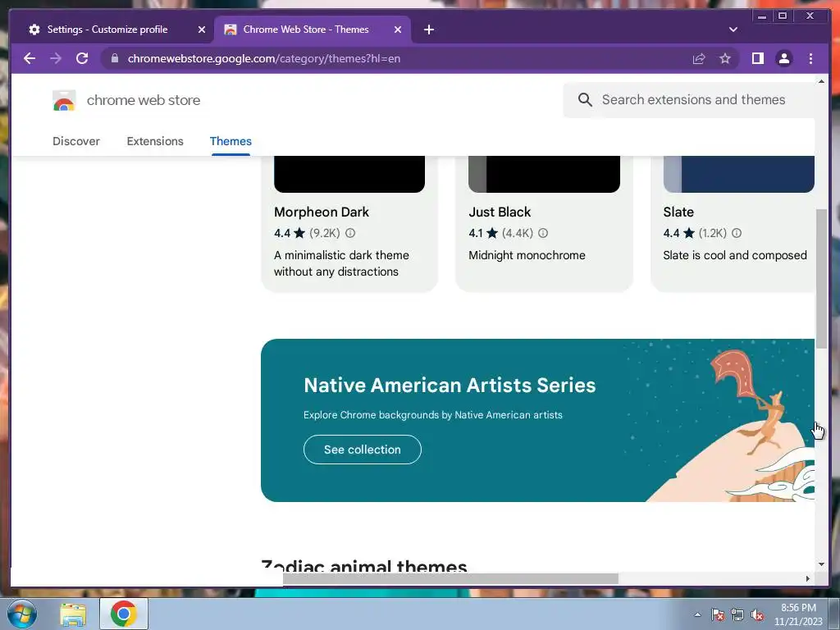Open the Morpheon Dark theme title
The height and width of the screenshot is (630, 840).
pyautogui.click(x=322, y=212)
